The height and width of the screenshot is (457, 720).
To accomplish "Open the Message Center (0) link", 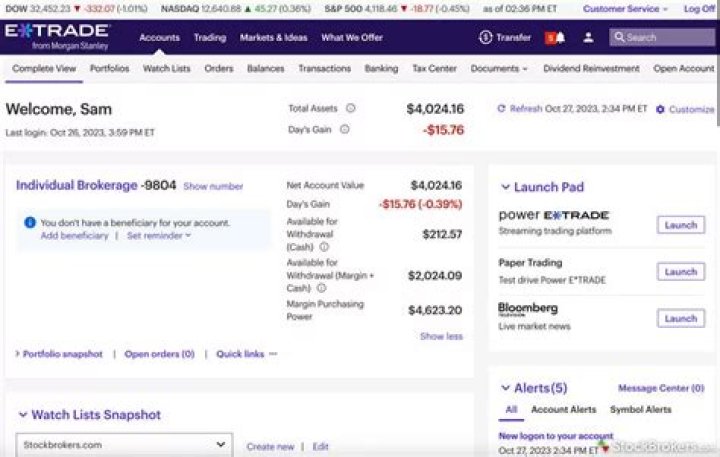I will [x=661, y=388].
